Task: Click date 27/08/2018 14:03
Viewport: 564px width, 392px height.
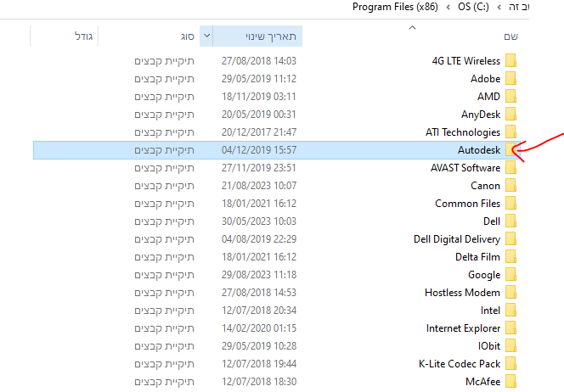Action: tap(259, 61)
